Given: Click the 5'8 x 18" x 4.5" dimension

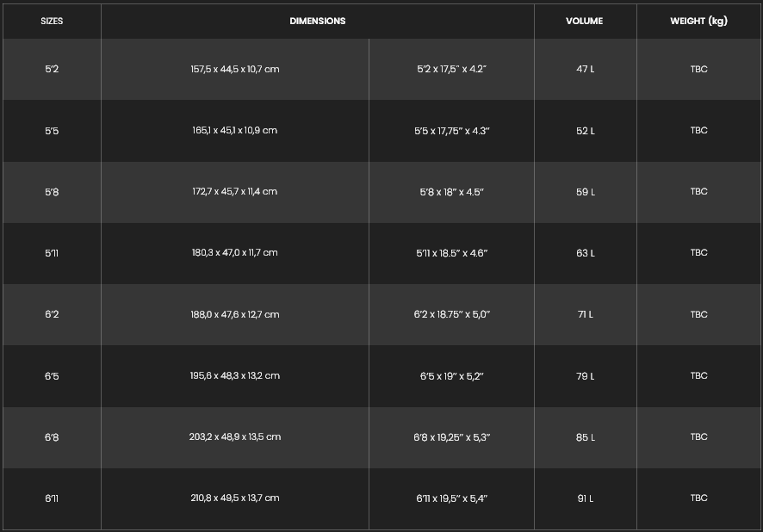Looking at the screenshot, I should coord(451,192).
